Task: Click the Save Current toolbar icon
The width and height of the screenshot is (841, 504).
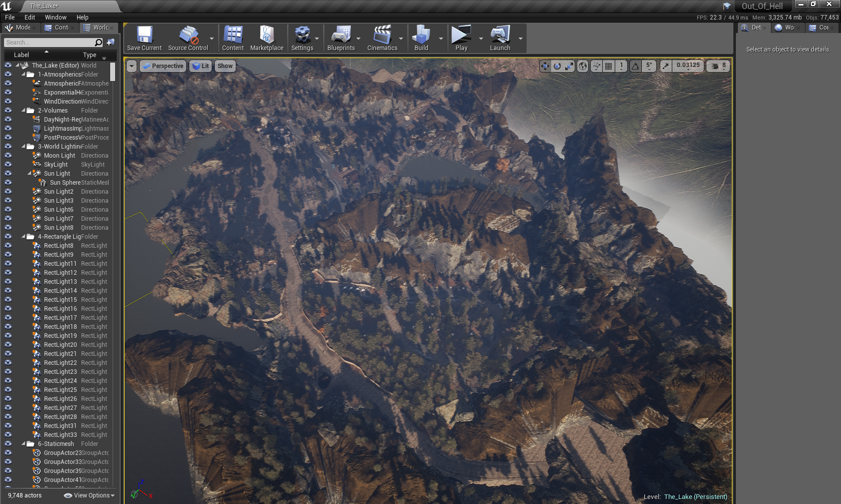Action: point(144,38)
